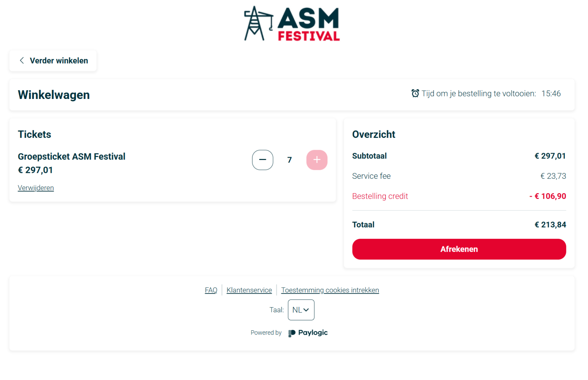Open the FAQ link

click(211, 290)
